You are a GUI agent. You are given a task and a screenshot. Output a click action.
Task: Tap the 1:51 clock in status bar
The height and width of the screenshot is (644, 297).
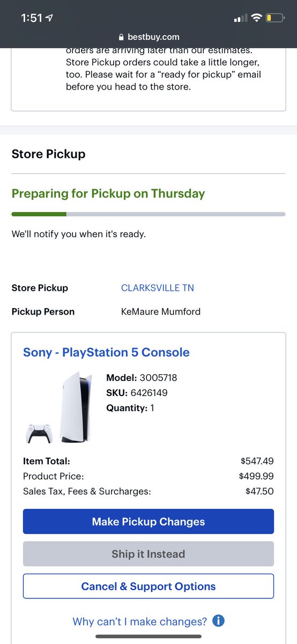click(32, 18)
